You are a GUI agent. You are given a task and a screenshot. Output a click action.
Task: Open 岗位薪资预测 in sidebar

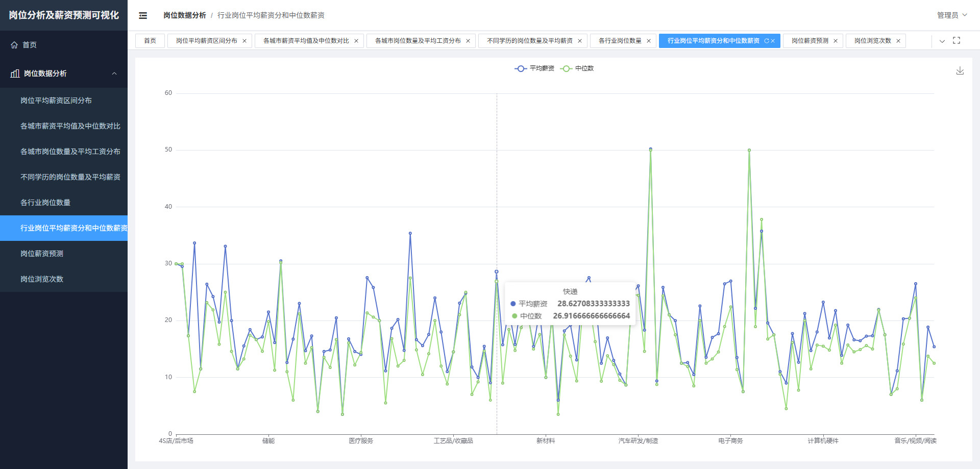click(x=64, y=254)
